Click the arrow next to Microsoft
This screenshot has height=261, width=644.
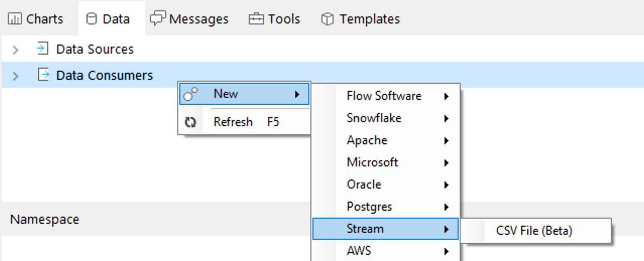[x=446, y=163]
